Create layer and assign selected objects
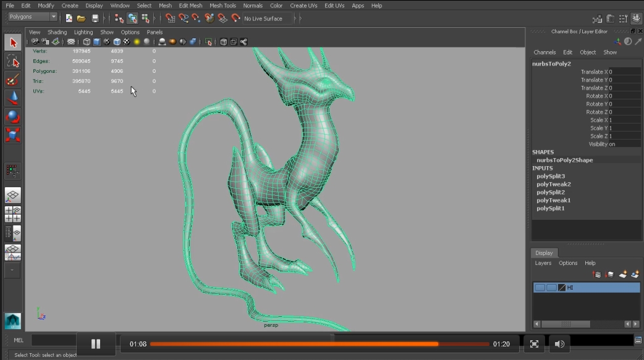 point(635,275)
